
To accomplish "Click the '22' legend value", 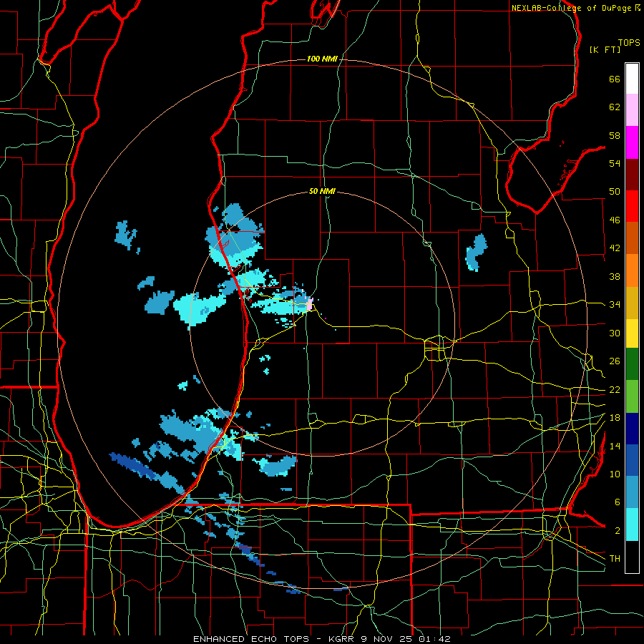I will point(615,390).
